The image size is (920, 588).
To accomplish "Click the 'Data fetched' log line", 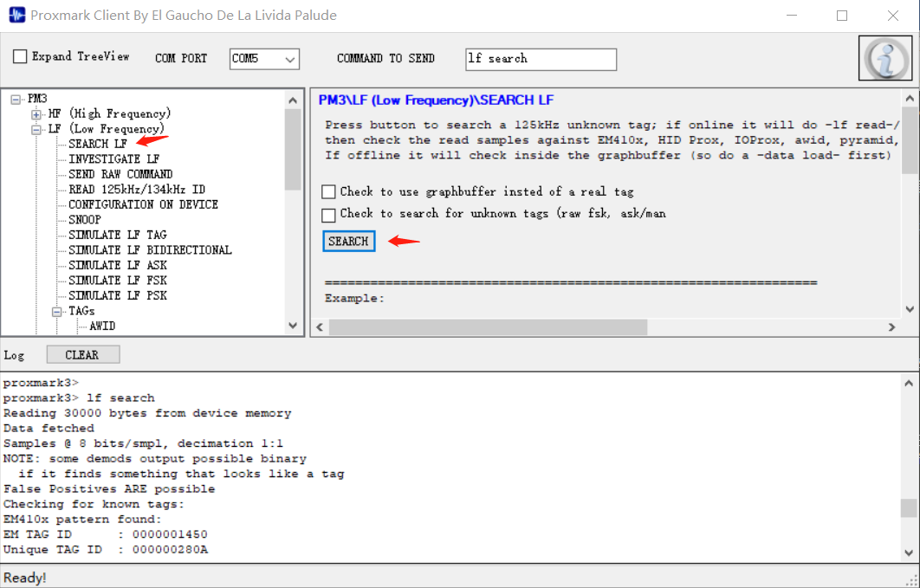I will [x=49, y=428].
